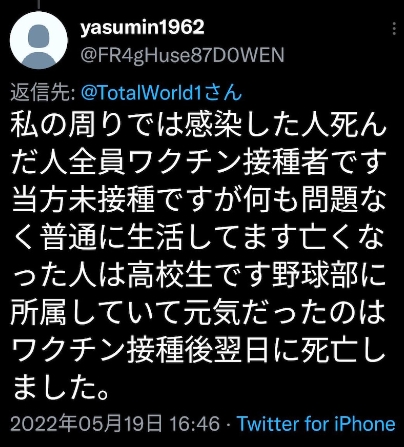Screen dimensions: 404x447
Task: Open the Twitter for iPhone source link
Action: (x=316, y=424)
